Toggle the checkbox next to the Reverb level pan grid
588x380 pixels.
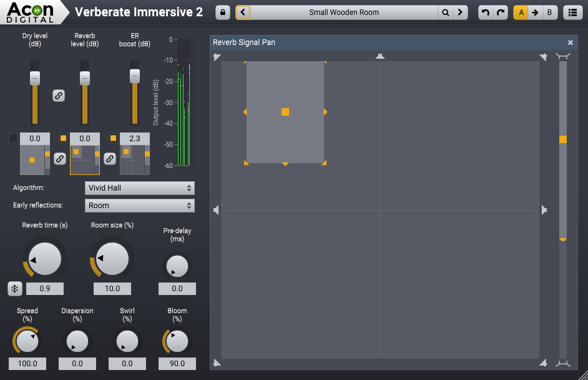64,138
